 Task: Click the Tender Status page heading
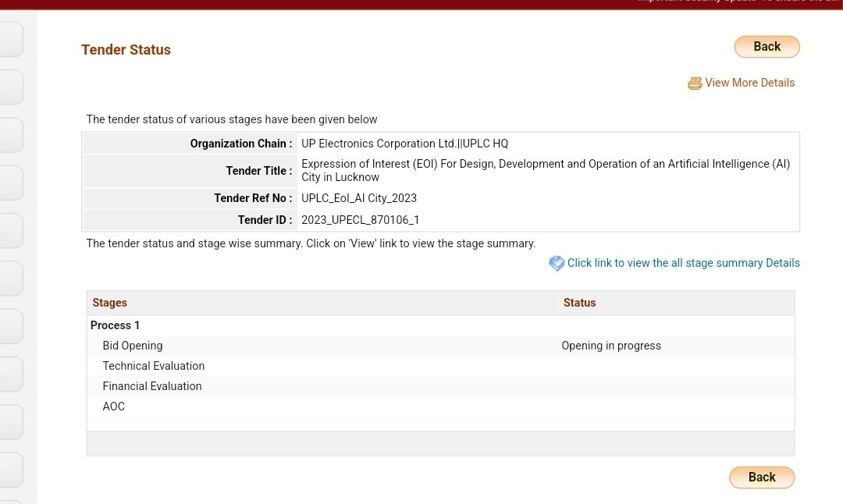[x=126, y=49]
